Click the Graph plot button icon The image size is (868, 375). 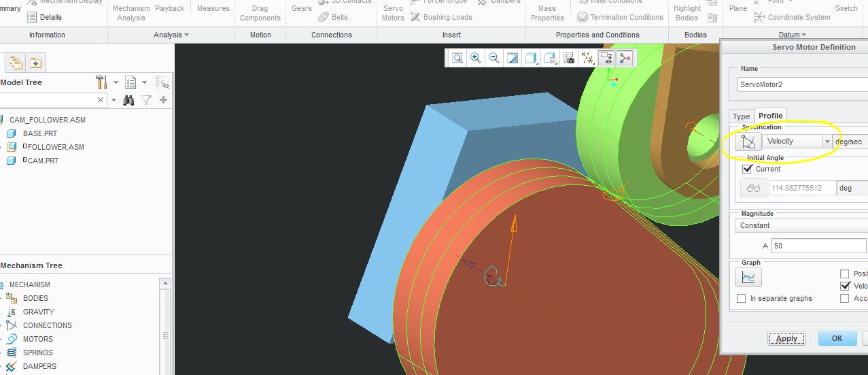point(748,277)
